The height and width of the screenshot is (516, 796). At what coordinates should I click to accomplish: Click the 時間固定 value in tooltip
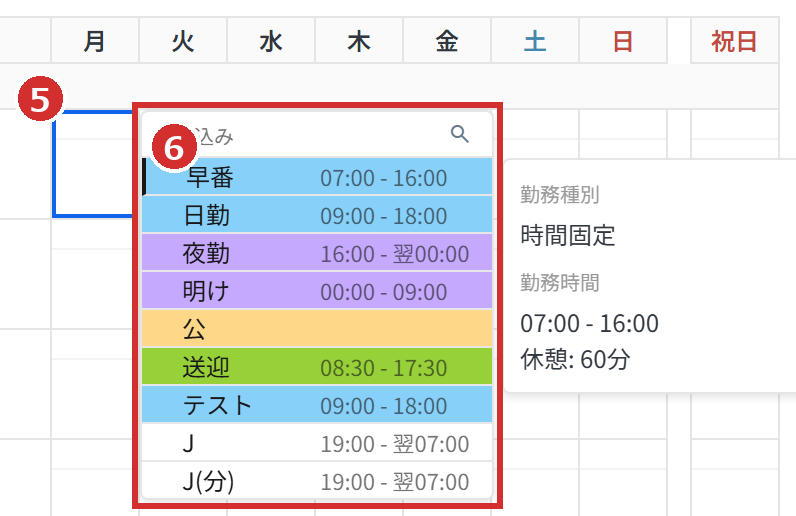[568, 236]
